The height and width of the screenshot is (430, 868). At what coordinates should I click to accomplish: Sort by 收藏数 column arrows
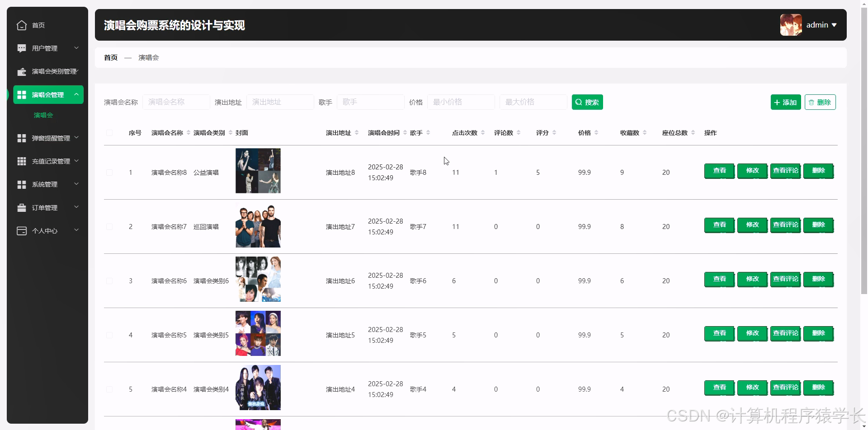click(645, 133)
